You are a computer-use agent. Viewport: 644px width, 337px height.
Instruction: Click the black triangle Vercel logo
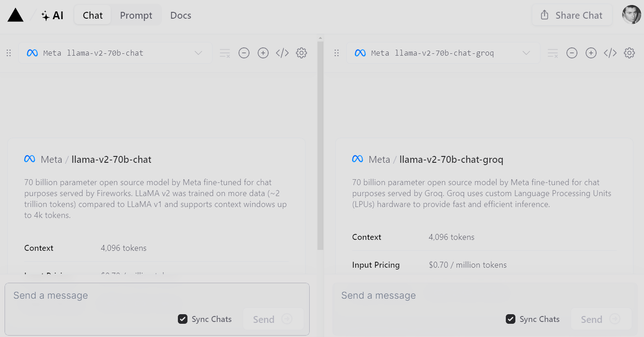[16, 15]
